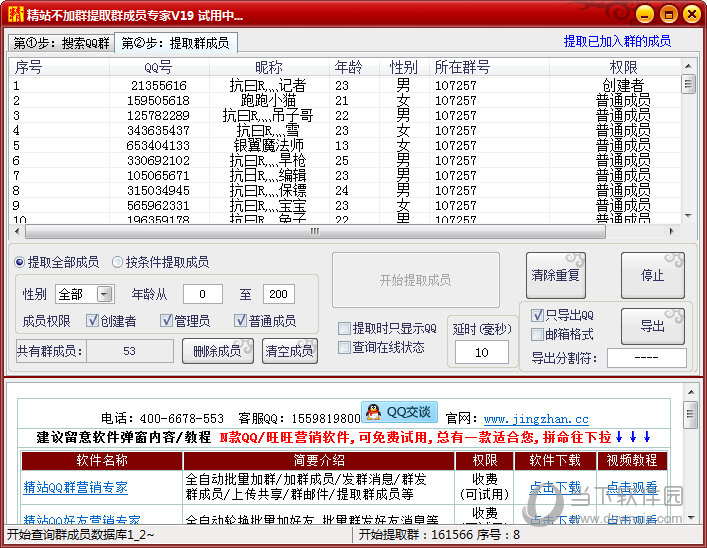This screenshot has height=548, width=707.
Task: Click the member table vertical scrollbar thumb
Action: (688, 84)
